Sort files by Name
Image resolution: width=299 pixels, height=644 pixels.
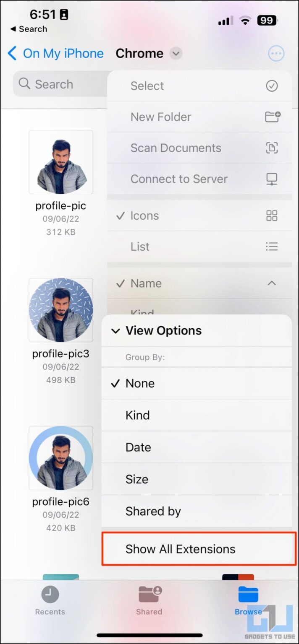point(199,283)
